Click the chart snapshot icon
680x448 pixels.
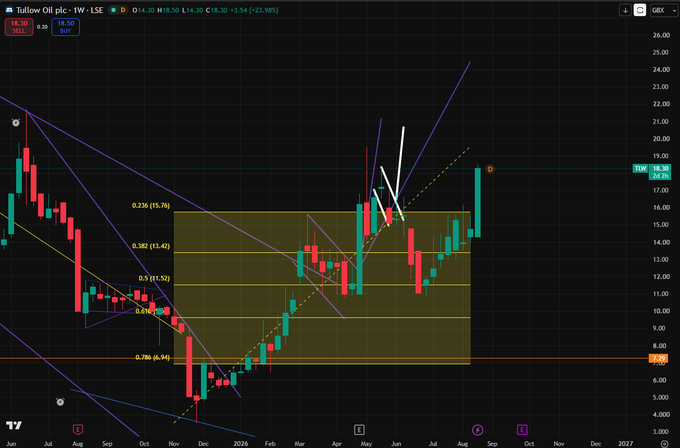tap(640, 10)
